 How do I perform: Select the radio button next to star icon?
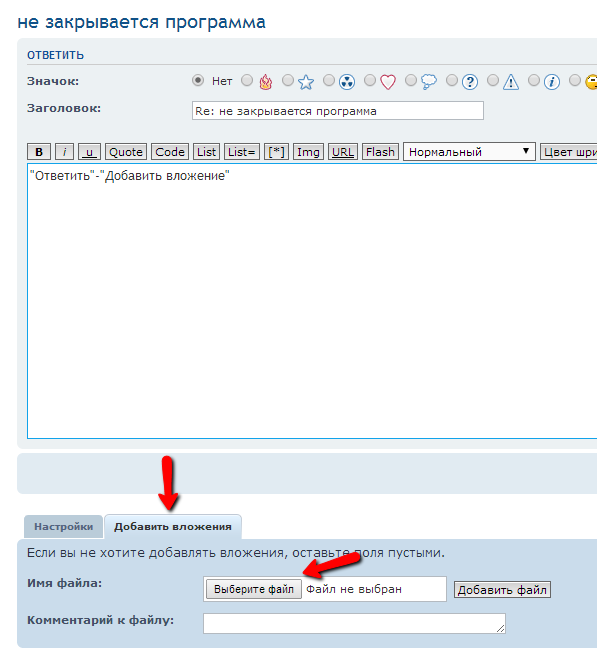288,80
